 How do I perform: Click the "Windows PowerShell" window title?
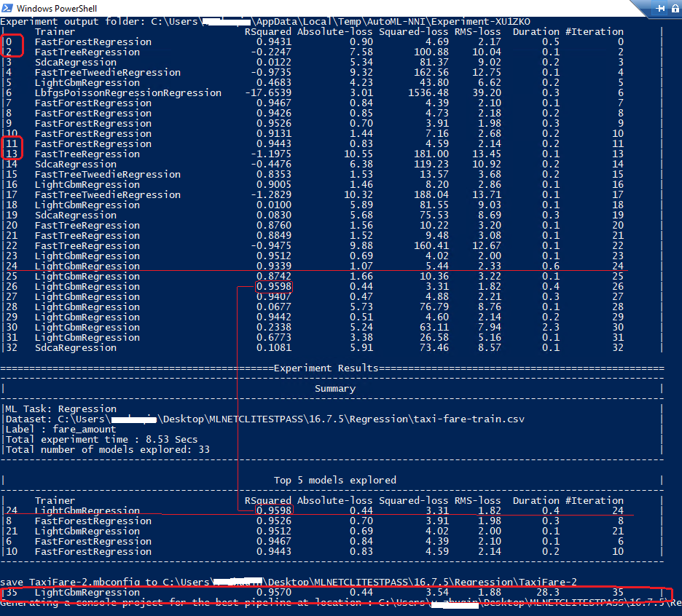click(57, 8)
